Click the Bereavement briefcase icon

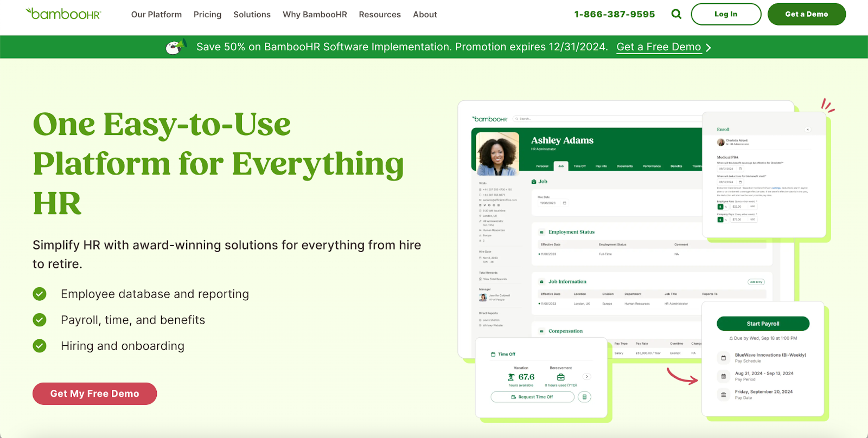[561, 377]
